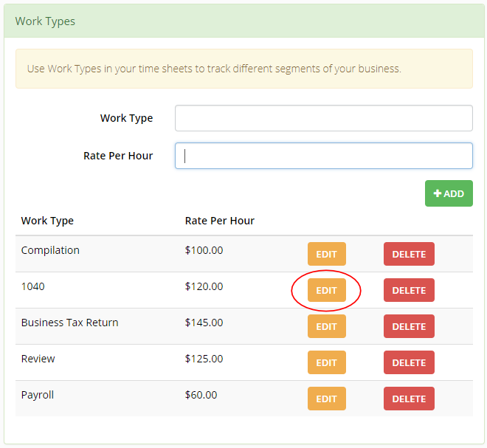Click the Work Types info message box
487x448 pixels.
244,69
